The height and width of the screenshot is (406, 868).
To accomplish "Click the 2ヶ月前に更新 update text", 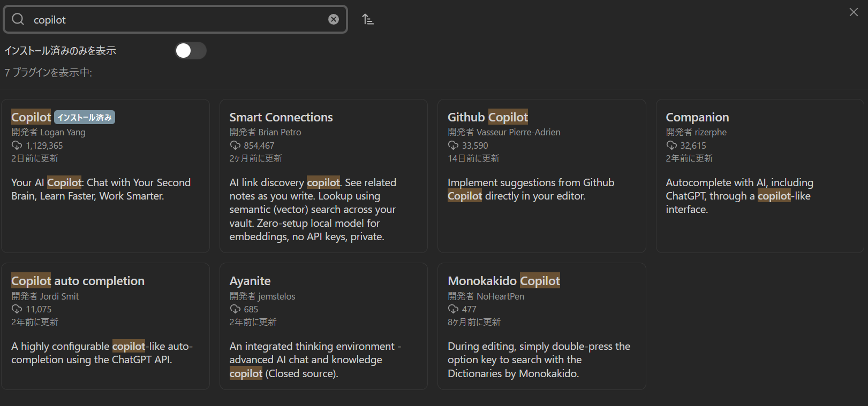I will (x=256, y=158).
